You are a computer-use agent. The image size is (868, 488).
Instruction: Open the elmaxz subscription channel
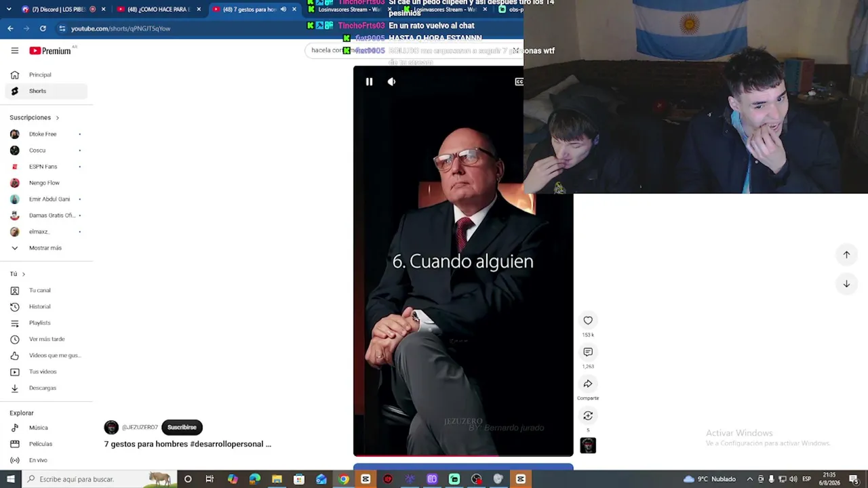tap(46, 232)
